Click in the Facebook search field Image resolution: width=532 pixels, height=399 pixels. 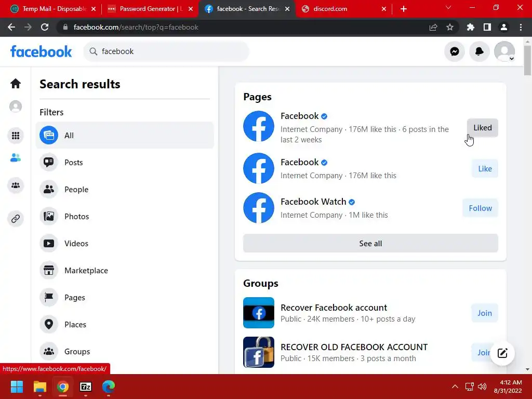[166, 51]
